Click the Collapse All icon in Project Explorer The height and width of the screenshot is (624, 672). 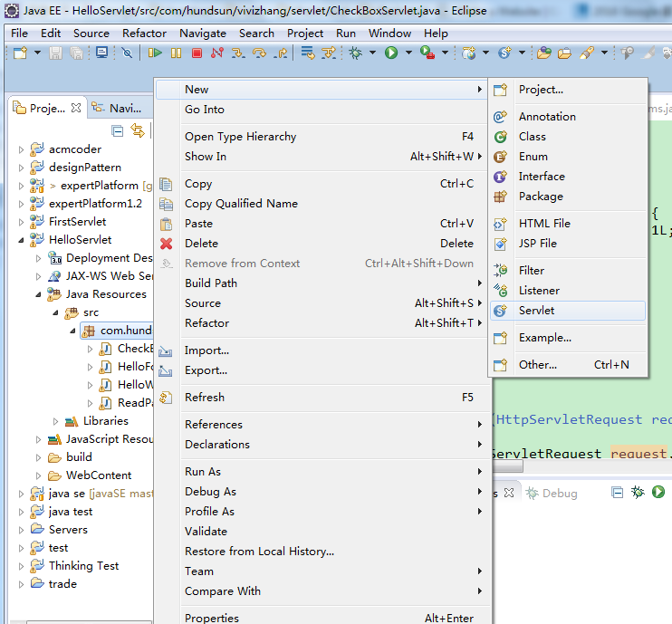pos(117,130)
